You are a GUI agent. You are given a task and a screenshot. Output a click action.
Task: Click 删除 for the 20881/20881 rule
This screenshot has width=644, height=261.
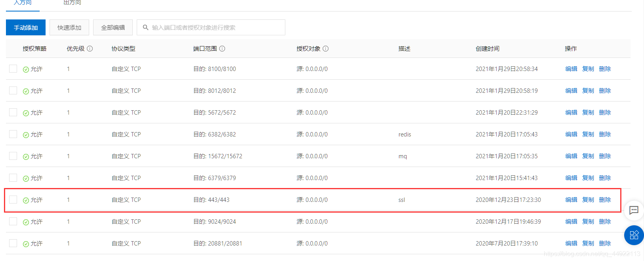[605, 243]
